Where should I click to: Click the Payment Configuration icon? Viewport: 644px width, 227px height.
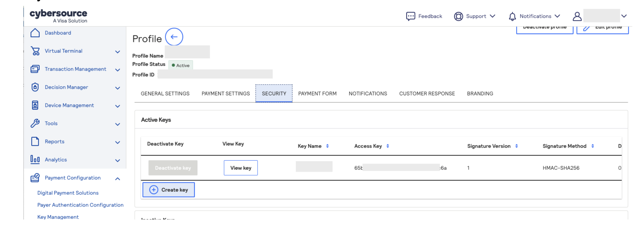(35, 178)
